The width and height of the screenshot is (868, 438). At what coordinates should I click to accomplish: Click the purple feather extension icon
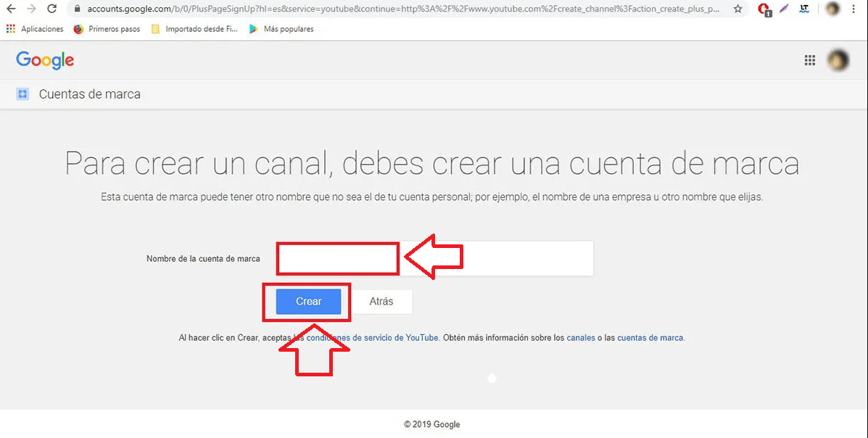click(784, 9)
